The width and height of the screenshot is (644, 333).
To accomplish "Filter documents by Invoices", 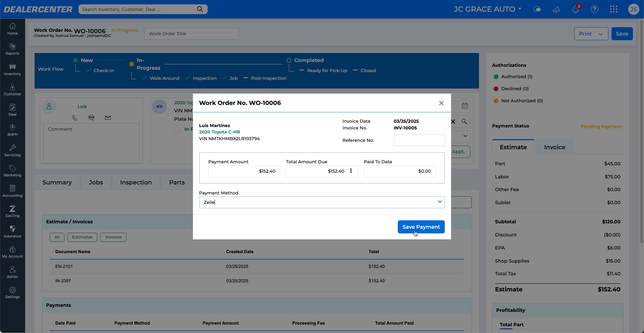I will 113,237.
